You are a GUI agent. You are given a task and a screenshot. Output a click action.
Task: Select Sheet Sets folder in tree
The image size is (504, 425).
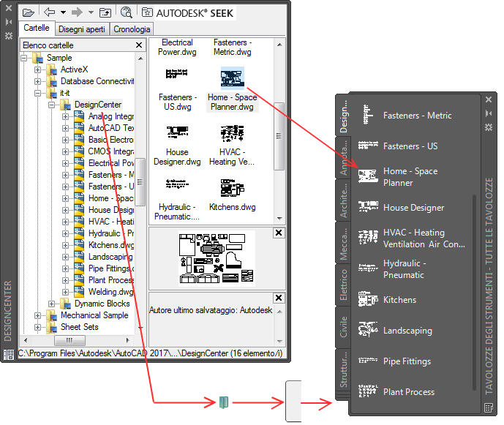[x=80, y=327]
